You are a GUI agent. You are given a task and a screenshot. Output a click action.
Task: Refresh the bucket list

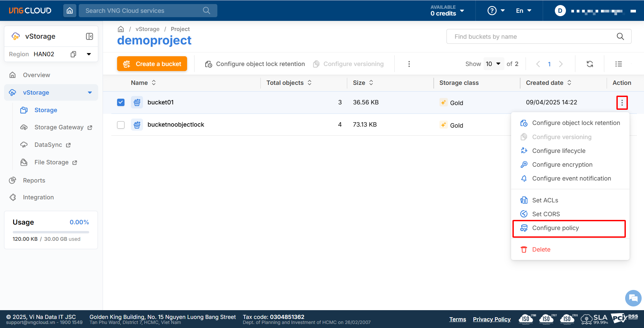(590, 64)
